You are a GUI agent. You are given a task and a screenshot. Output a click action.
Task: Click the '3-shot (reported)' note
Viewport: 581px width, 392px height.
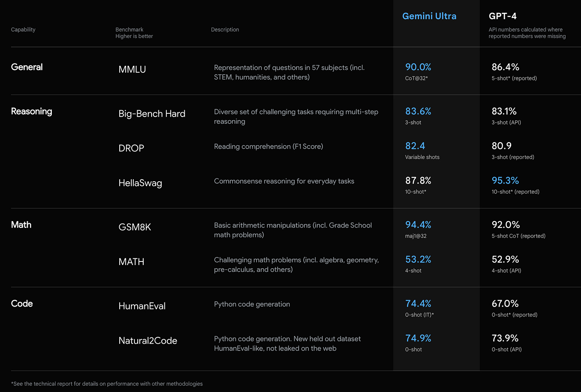tap(513, 157)
